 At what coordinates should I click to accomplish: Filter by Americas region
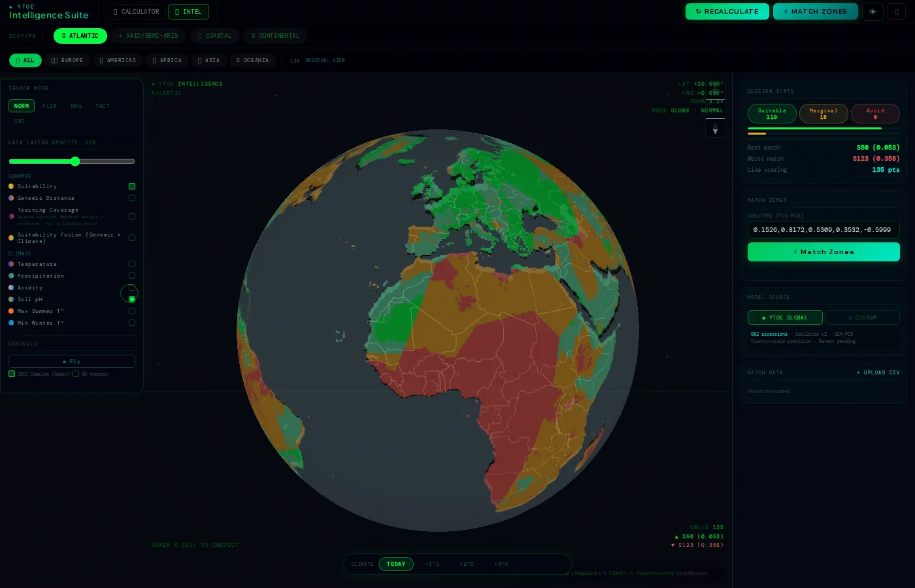[118, 60]
